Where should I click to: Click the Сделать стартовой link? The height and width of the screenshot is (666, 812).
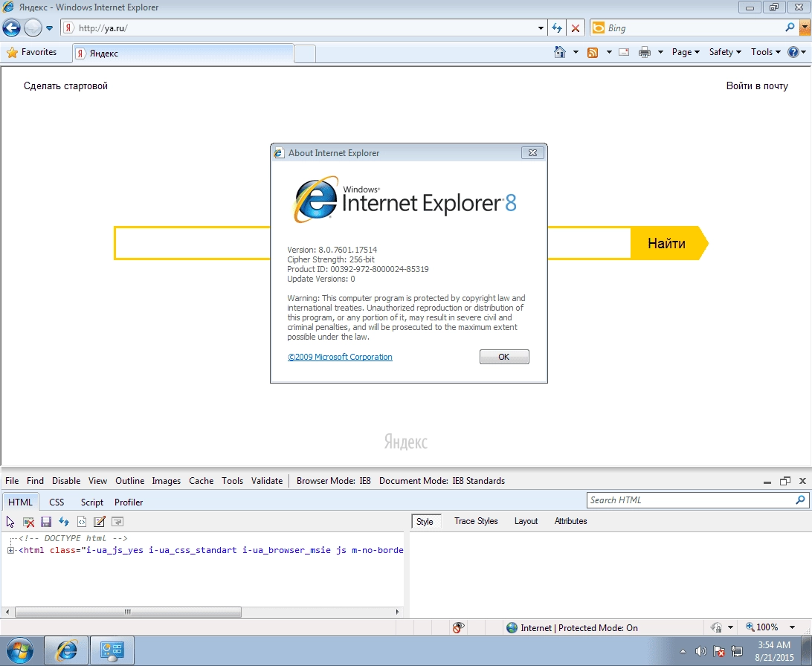(x=65, y=86)
